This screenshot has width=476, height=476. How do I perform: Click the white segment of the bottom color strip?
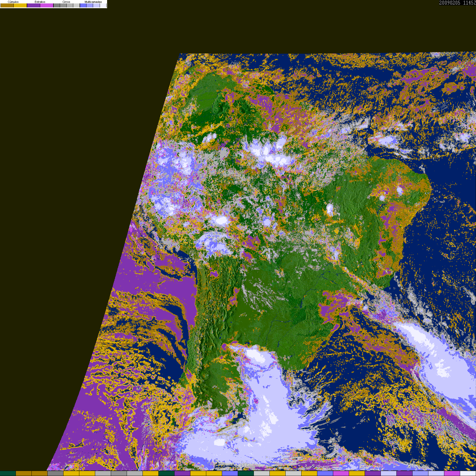point(468,473)
